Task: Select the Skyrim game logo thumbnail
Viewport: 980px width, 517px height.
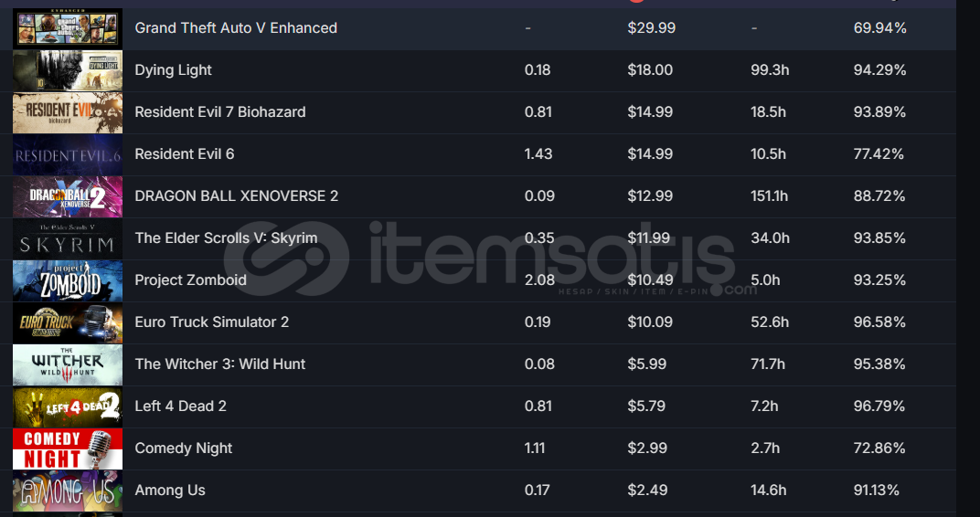Action: (x=68, y=237)
